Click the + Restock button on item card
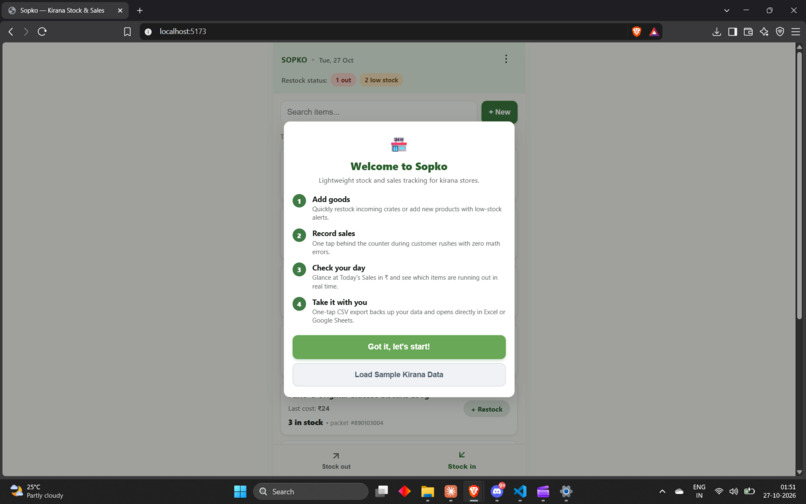Viewport: 806px width, 504px height. coord(486,409)
